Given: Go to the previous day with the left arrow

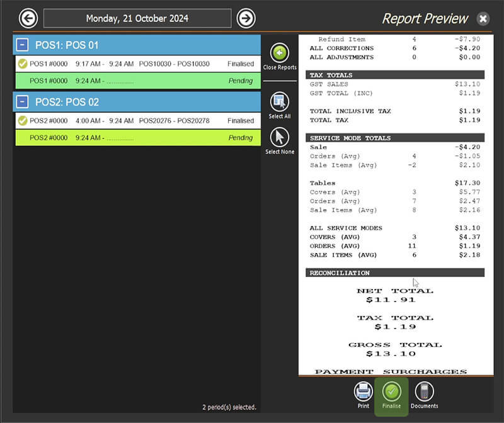Looking at the screenshot, I should (x=28, y=18).
